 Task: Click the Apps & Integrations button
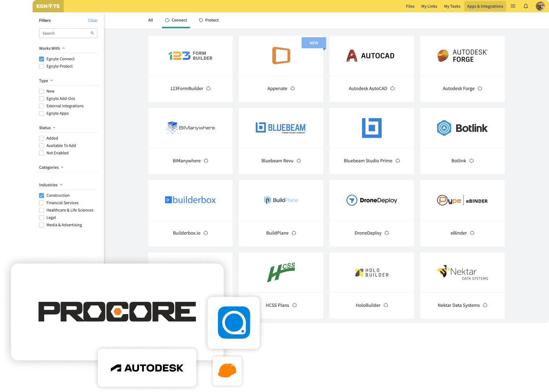[x=485, y=6]
